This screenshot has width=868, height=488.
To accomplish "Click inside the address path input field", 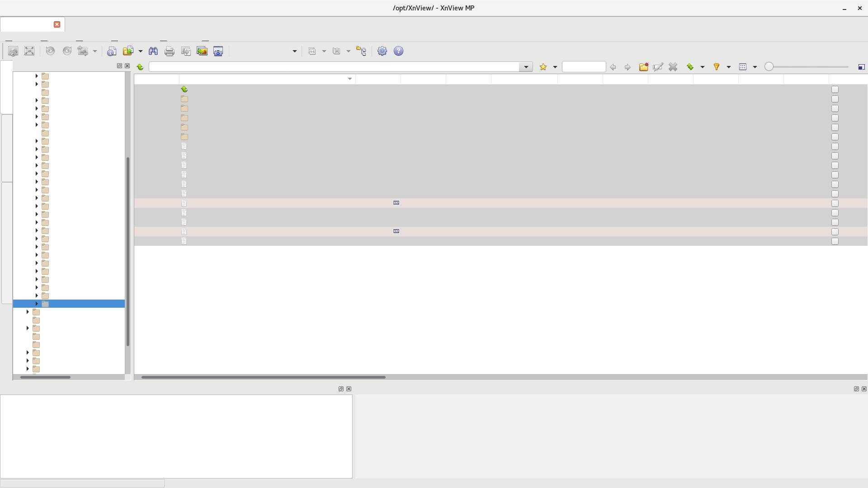I will tap(335, 67).
